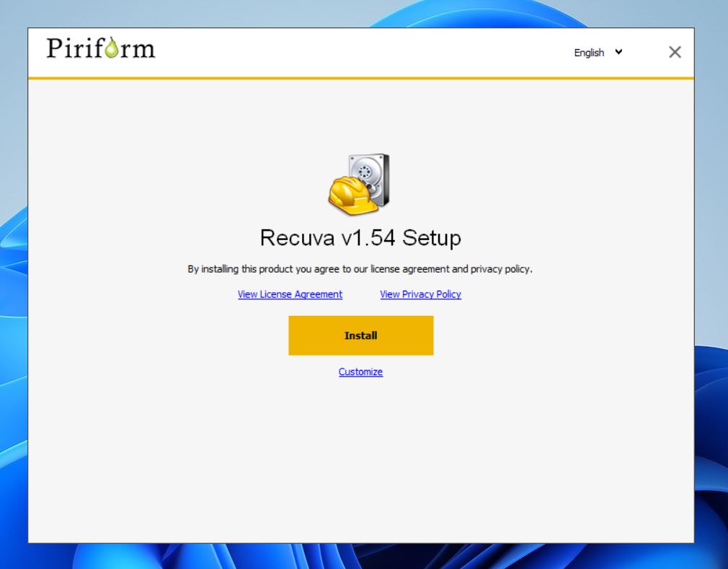The width and height of the screenshot is (728, 569).
Task: Click the Piriform logo
Action: (x=101, y=48)
